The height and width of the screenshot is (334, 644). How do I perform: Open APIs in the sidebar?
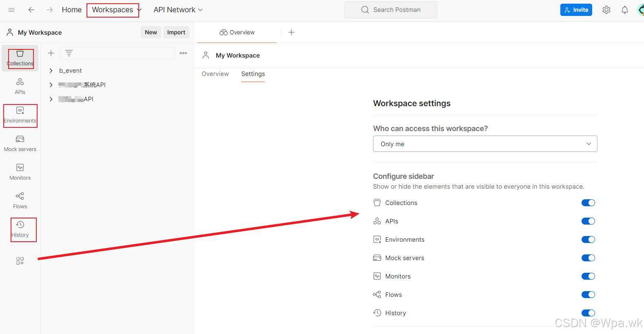20,87
